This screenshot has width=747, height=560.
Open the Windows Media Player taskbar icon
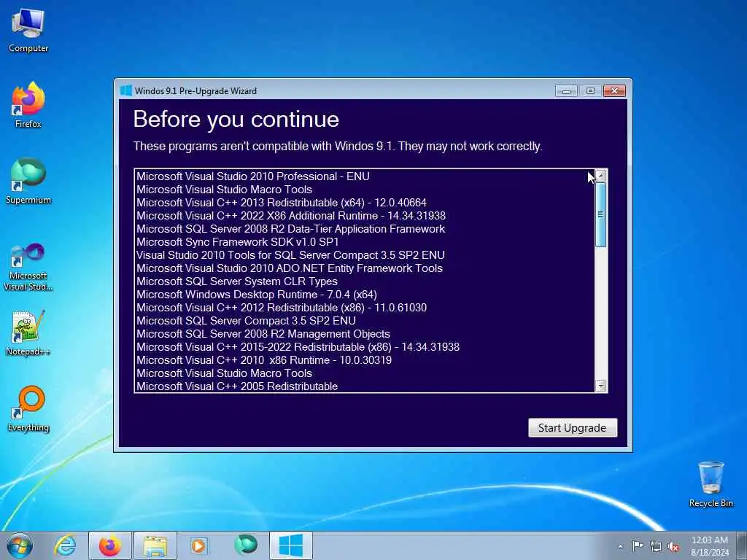pos(198,545)
